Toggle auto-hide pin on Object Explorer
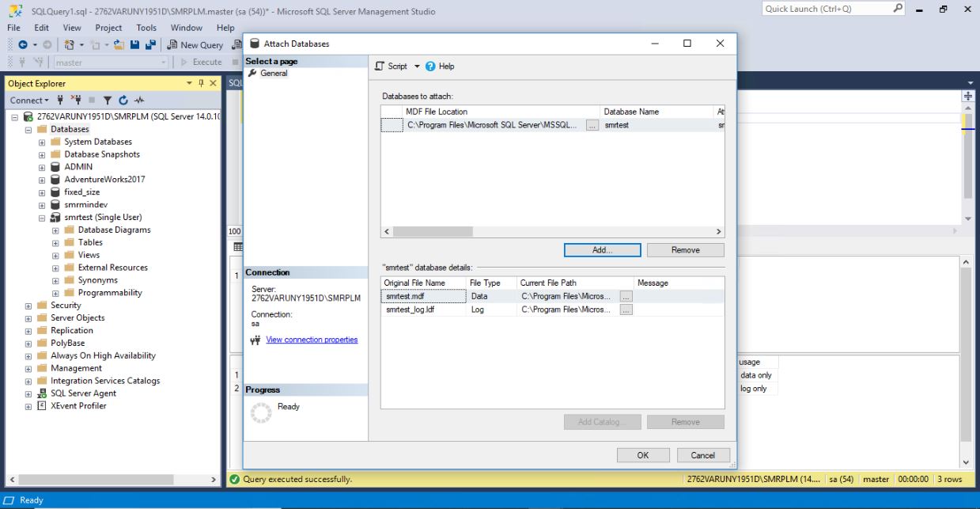 201,83
